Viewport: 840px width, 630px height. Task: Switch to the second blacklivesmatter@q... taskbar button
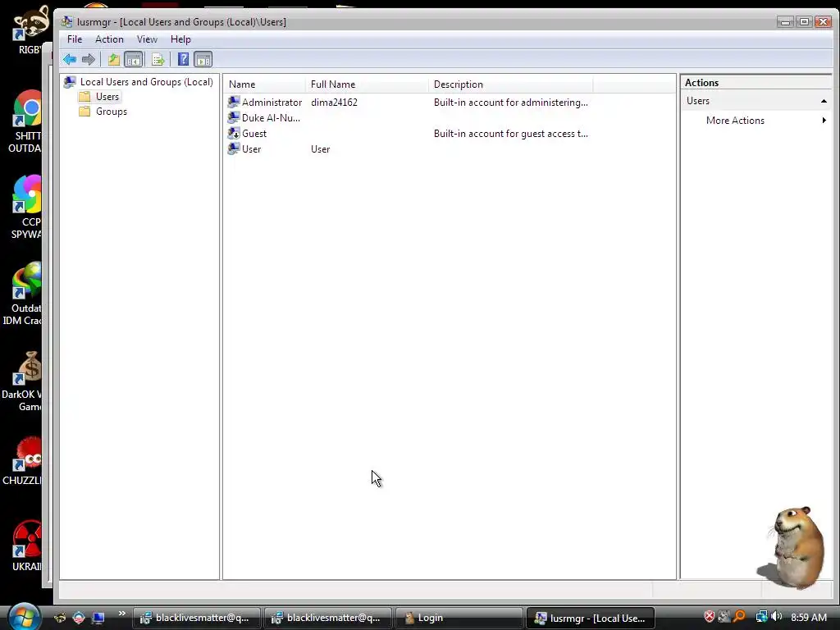(x=328, y=618)
